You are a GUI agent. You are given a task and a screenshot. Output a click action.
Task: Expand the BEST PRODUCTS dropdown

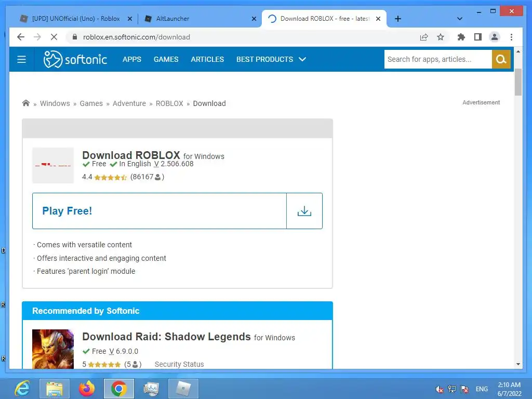(x=271, y=59)
